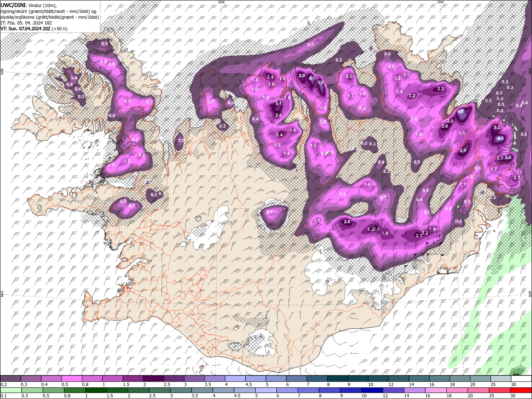Click the 20W longitude label
This screenshot has width=532, height=399.
221,2
